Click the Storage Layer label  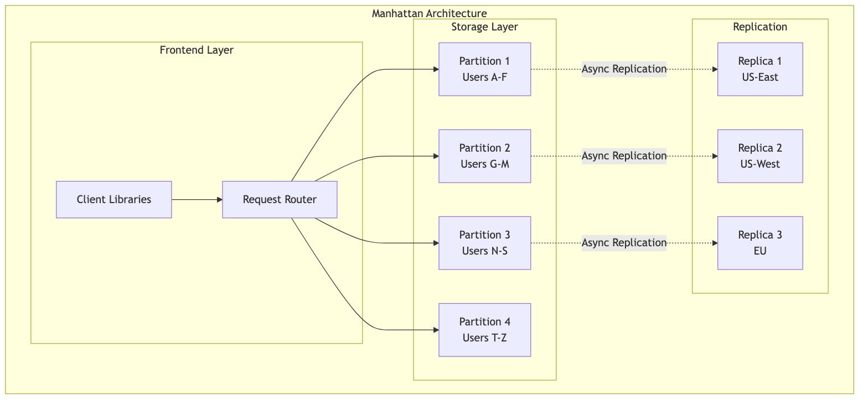(485, 27)
